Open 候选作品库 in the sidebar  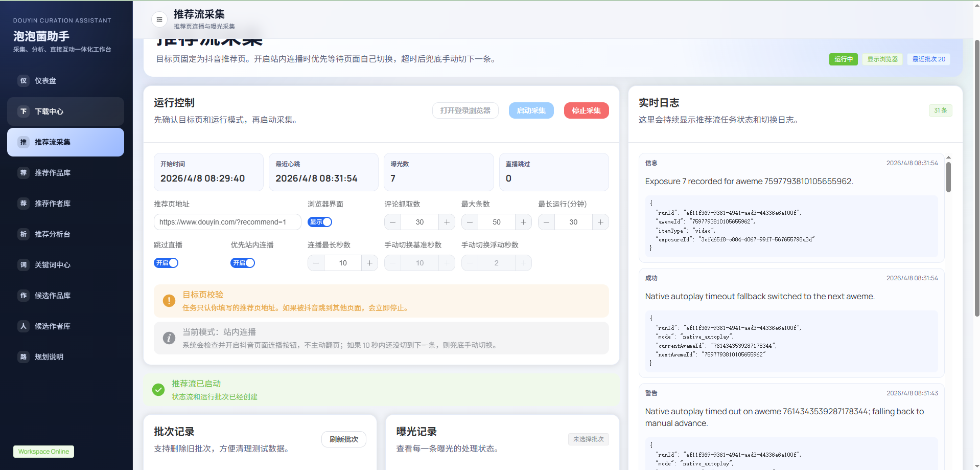click(x=65, y=296)
